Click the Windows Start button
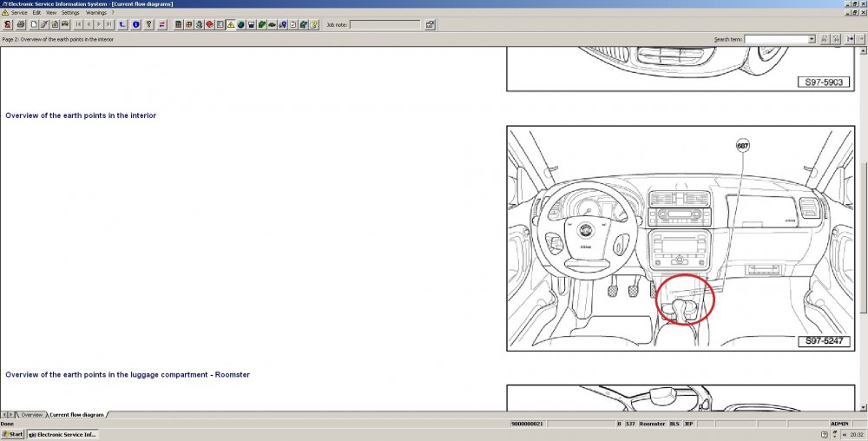868x441 pixels. (x=13, y=434)
